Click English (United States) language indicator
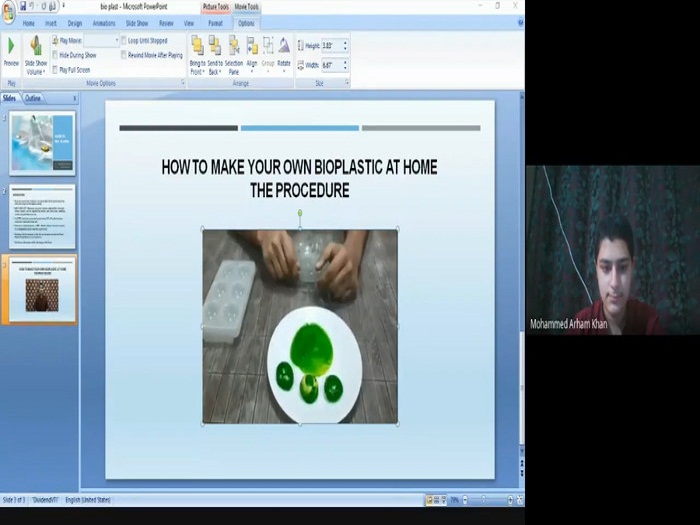 click(88, 500)
